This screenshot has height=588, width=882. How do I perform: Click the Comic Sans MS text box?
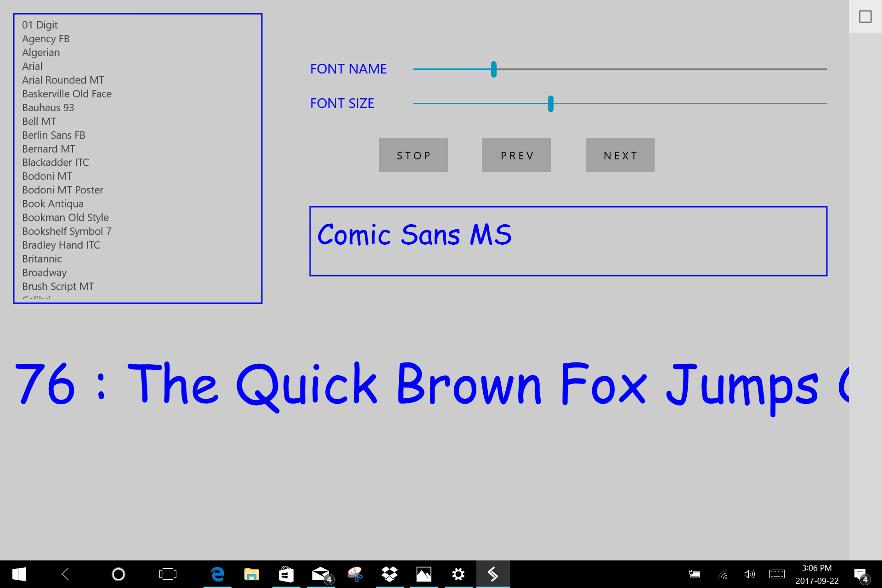pos(569,241)
